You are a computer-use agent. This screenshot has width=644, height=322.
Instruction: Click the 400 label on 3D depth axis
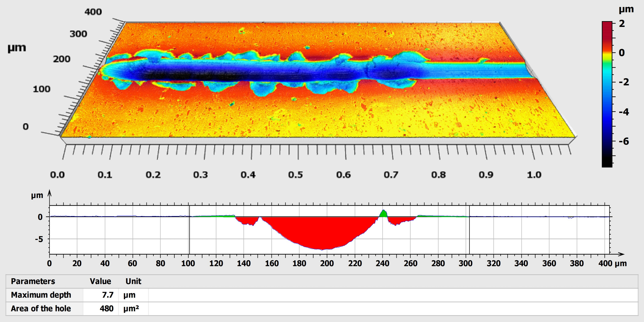click(x=93, y=12)
